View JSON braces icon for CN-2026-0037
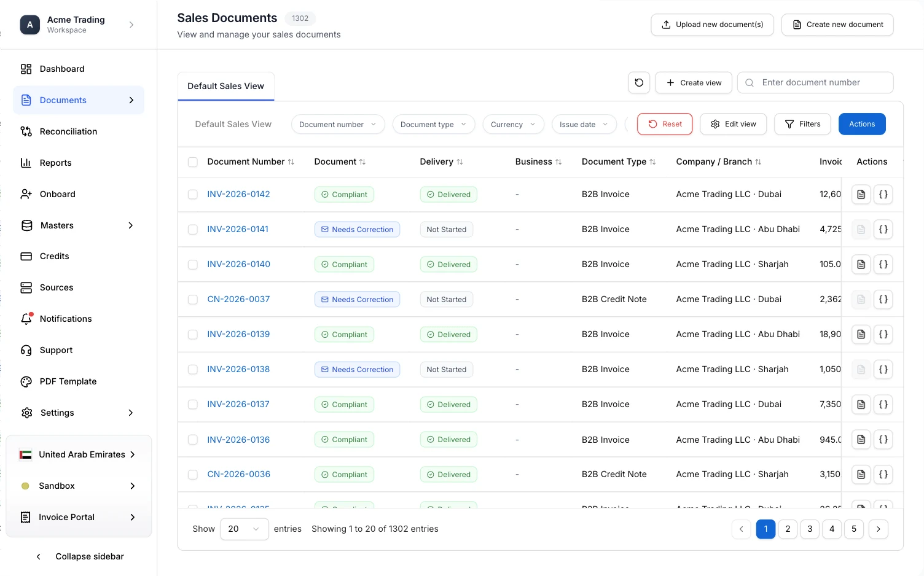924x576 pixels. [x=883, y=300]
